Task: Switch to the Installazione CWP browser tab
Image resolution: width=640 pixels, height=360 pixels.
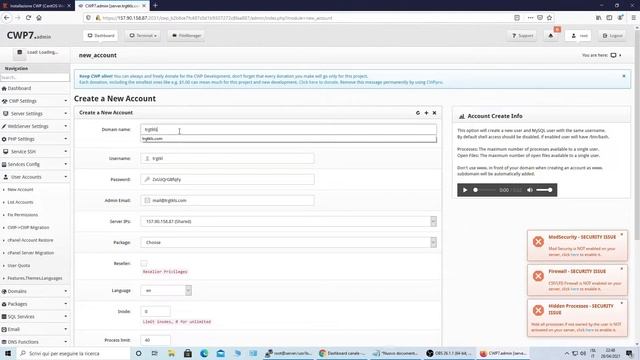Action: (x=37, y=6)
